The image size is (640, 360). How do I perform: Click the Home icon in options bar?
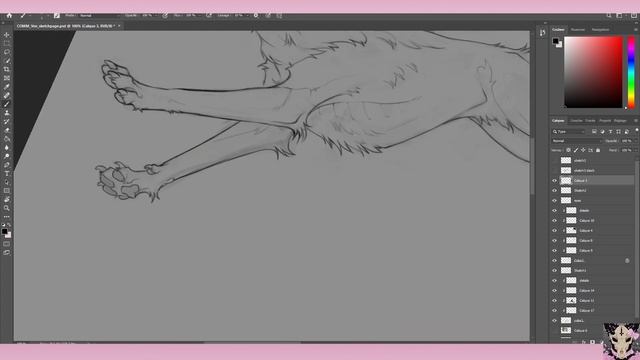click(9, 16)
